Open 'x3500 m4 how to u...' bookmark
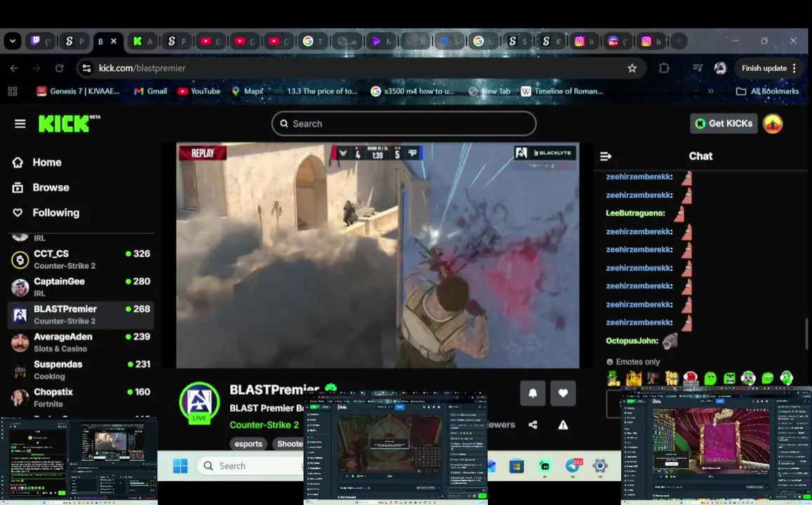Screen dimensions: 812x505 click(x=413, y=91)
